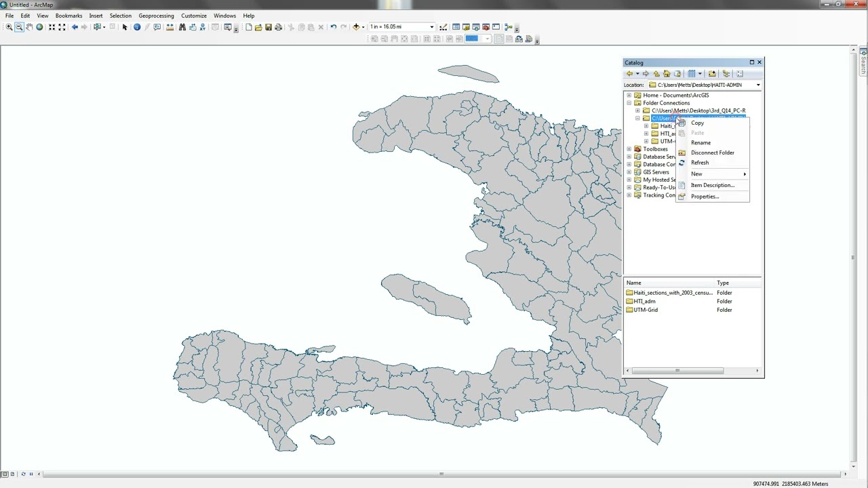Image resolution: width=868 pixels, height=488 pixels.
Task: Go to Home folder in Catalog
Action: [x=667, y=74]
